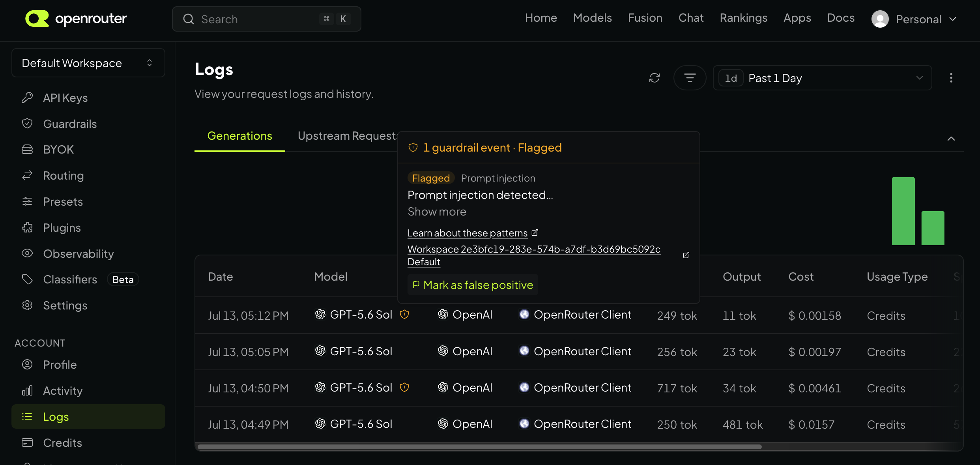Click the Search input field
Screen dimensions: 980x465
[x=267, y=19]
